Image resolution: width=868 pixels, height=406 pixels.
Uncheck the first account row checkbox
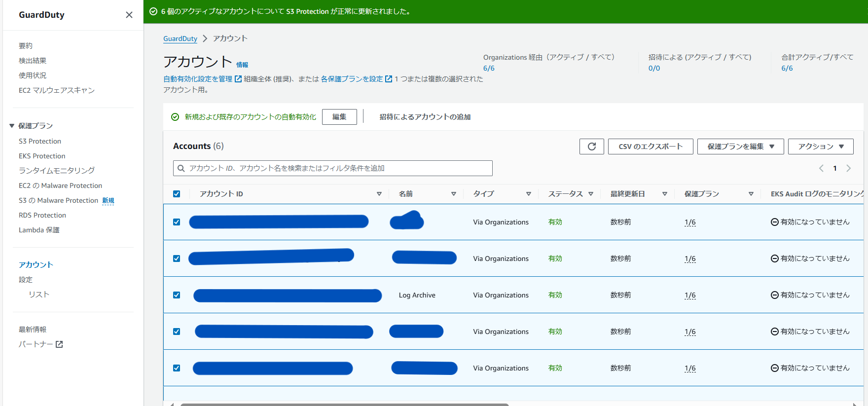[177, 222]
